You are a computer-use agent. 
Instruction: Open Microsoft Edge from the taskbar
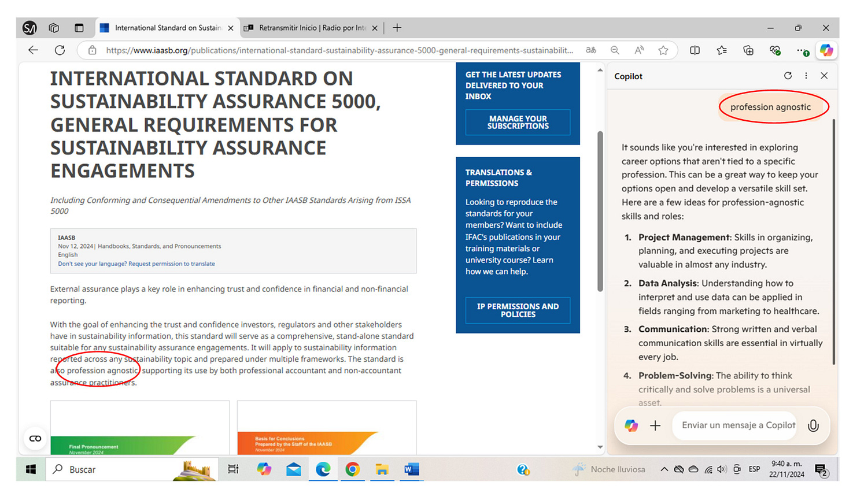pos(323,469)
